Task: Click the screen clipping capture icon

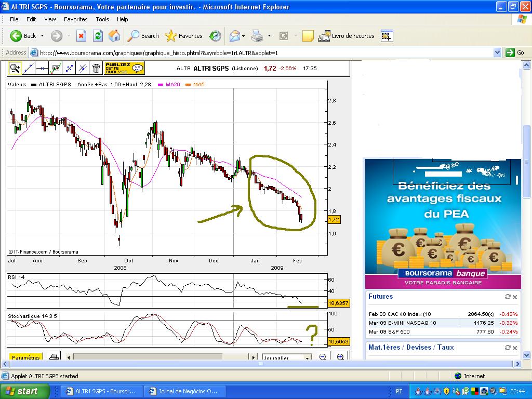Action: [x=387, y=36]
